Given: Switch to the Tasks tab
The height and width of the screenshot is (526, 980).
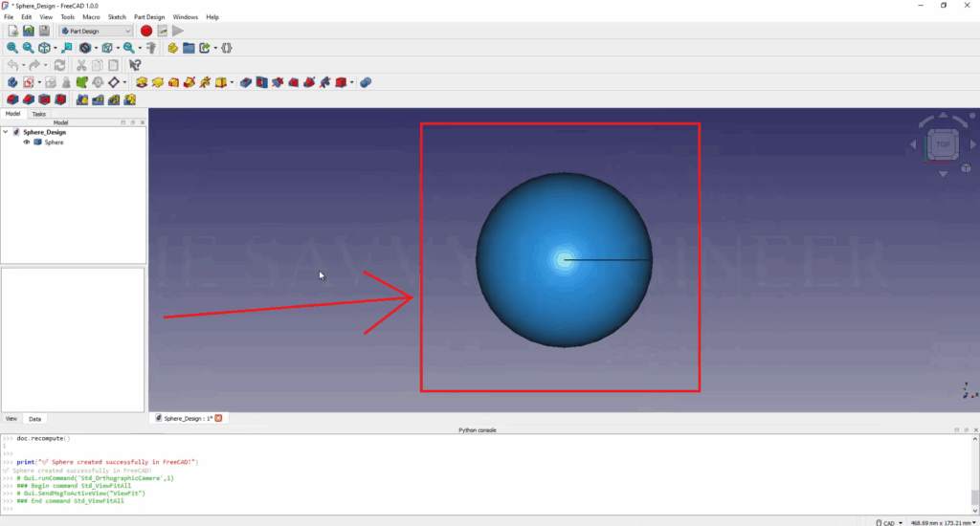Looking at the screenshot, I should (38, 114).
